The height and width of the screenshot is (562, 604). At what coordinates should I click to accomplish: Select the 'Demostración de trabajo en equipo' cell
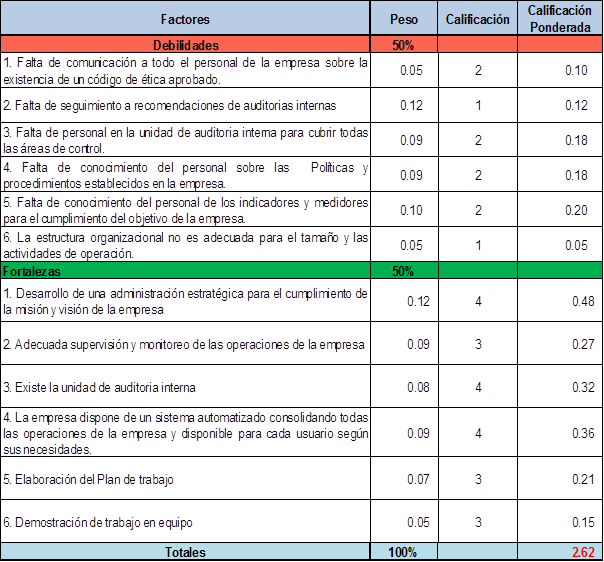(98, 522)
